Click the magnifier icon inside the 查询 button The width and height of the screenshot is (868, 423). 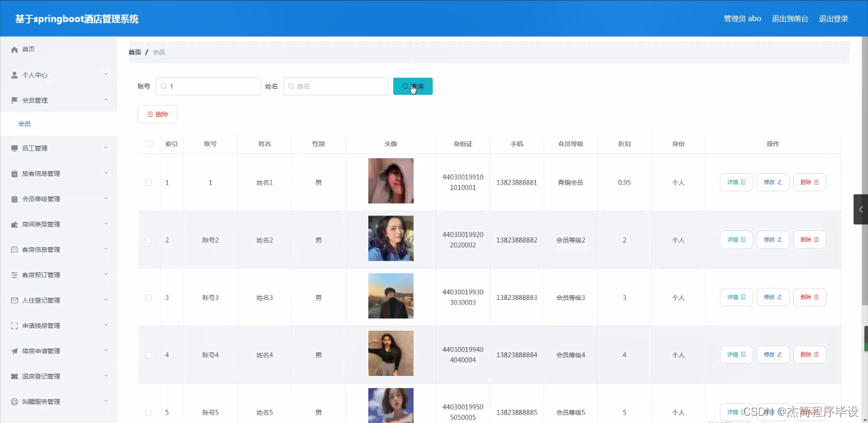(x=404, y=86)
